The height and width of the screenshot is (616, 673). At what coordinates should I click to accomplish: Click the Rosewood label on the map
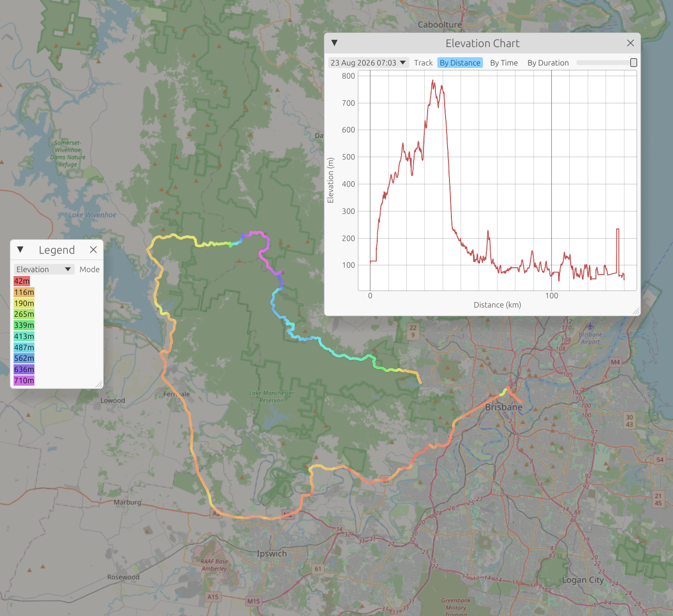point(123,577)
